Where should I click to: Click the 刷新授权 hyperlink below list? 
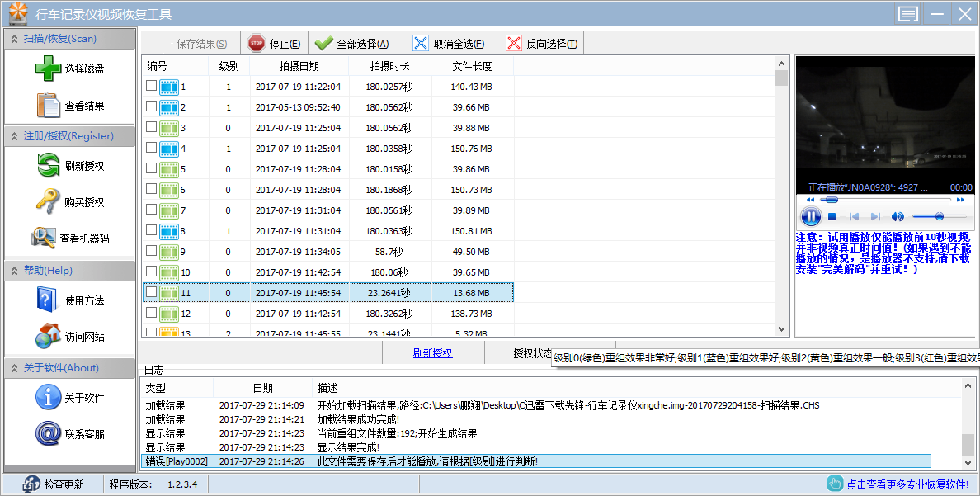[432, 353]
